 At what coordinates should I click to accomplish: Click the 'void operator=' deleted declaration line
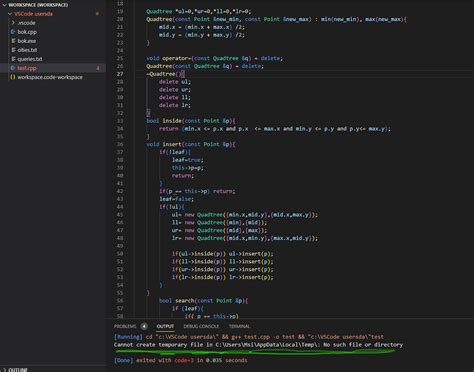[x=214, y=58]
